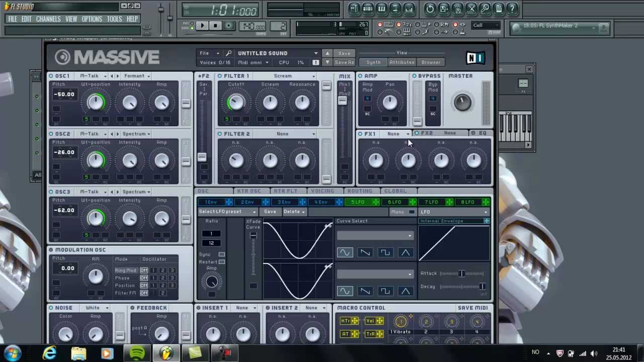This screenshot has width=644, height=362.
Task: Enable the LFO Sync checkbox
Action: coord(221,254)
